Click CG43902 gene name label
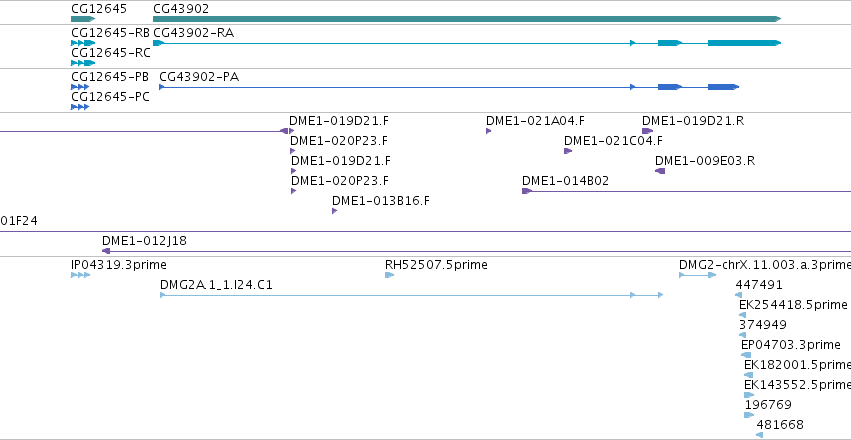Viewport: 851px width, 440px height. [x=181, y=9]
